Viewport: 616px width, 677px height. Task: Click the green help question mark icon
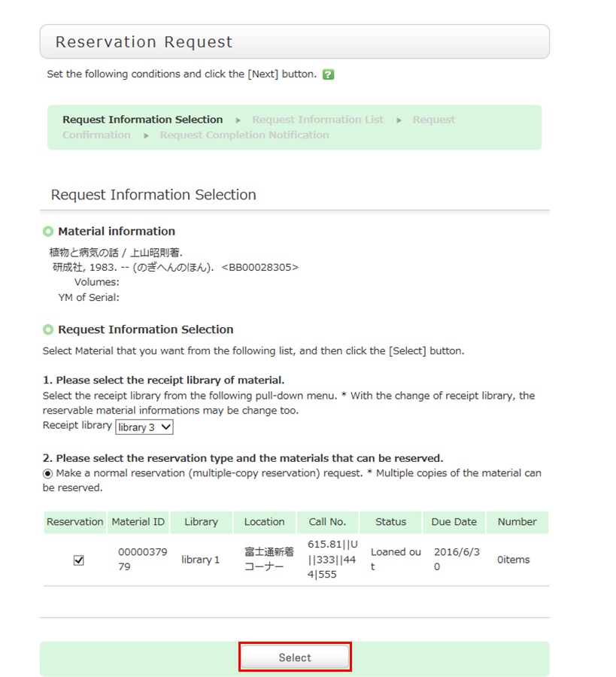(x=328, y=74)
